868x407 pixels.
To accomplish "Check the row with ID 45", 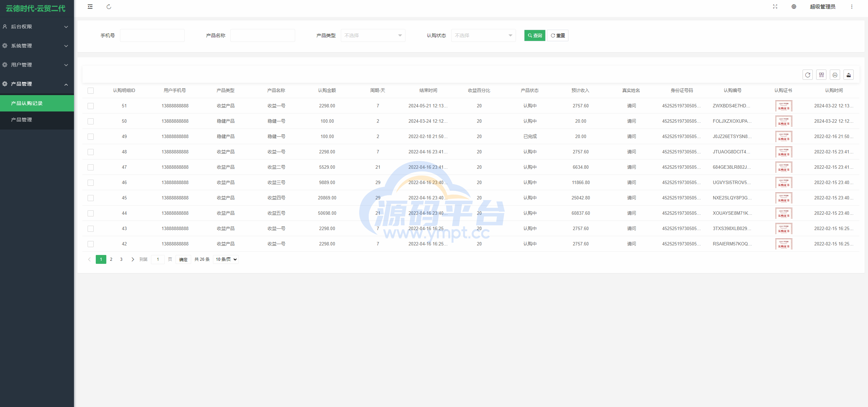I will (91, 198).
